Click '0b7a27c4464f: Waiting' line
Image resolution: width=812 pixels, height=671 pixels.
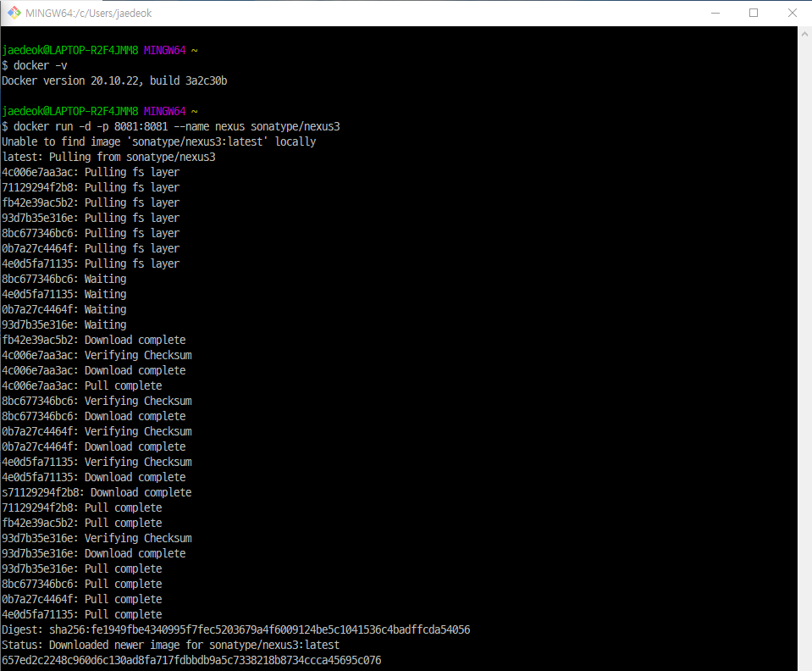64,309
